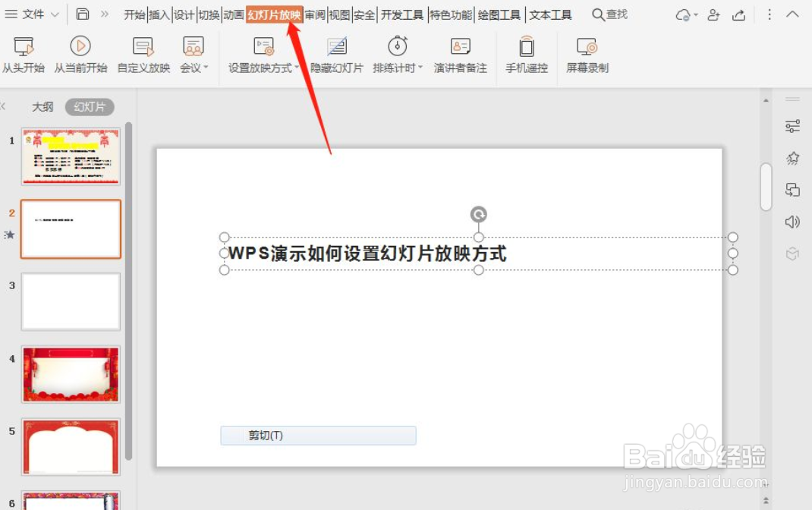Click the rotation handle above the text box
This screenshot has width=812, height=510.
pos(479,214)
